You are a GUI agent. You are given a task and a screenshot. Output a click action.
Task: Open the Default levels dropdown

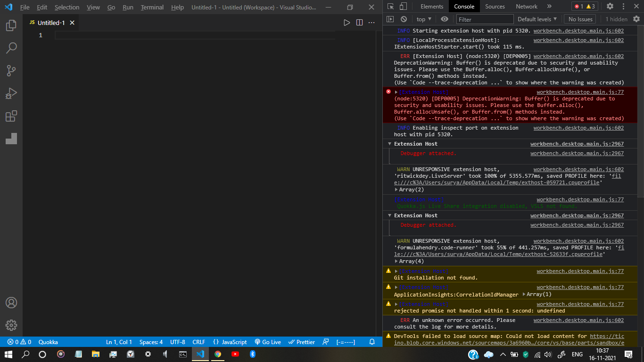[537, 19]
